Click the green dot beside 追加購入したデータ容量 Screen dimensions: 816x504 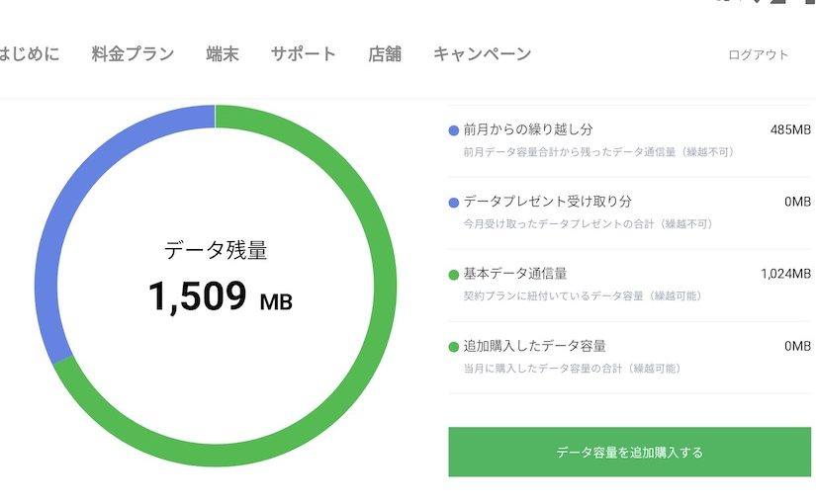pyautogui.click(x=453, y=347)
